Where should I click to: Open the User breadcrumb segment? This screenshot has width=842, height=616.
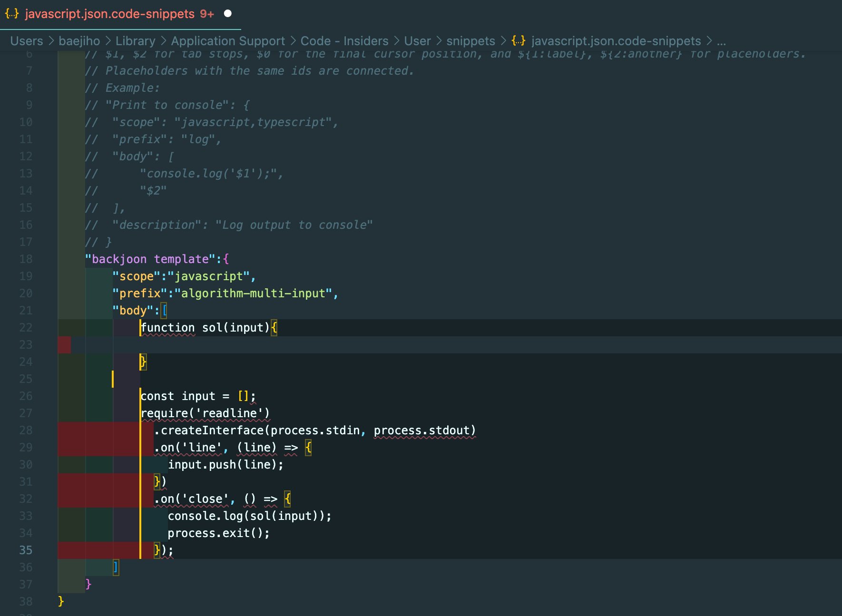pyautogui.click(x=418, y=41)
